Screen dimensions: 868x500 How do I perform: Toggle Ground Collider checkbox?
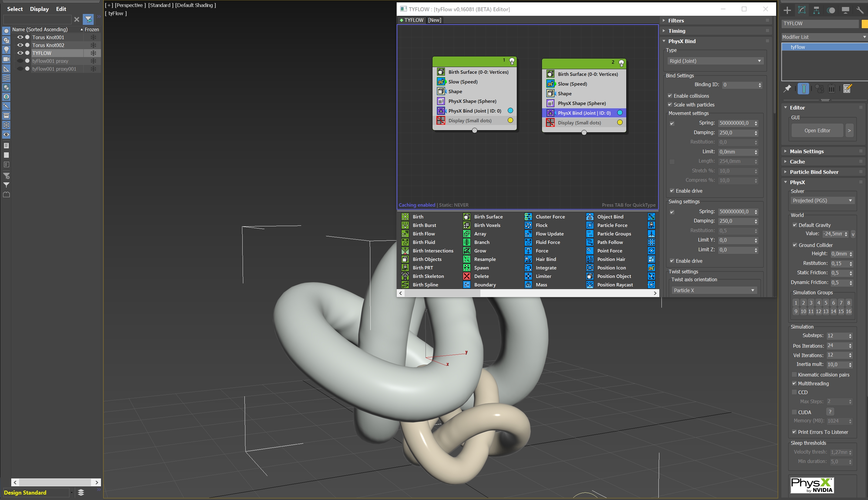(795, 245)
